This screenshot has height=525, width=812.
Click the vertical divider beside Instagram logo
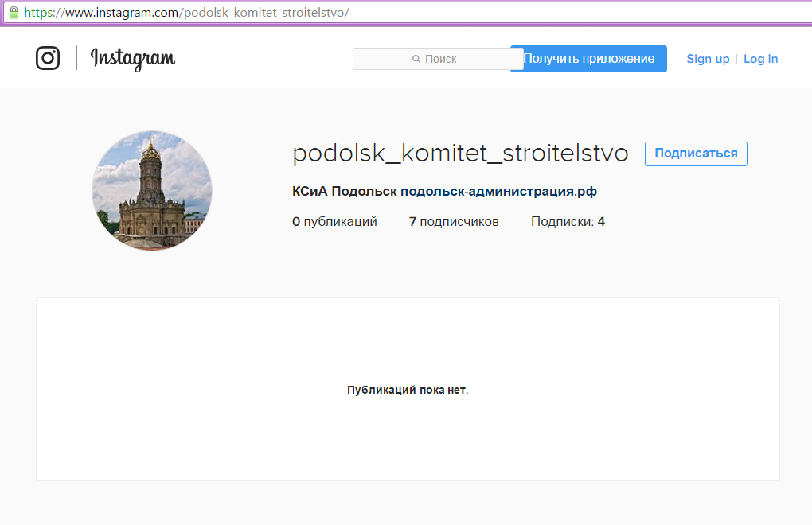pyautogui.click(x=76, y=58)
